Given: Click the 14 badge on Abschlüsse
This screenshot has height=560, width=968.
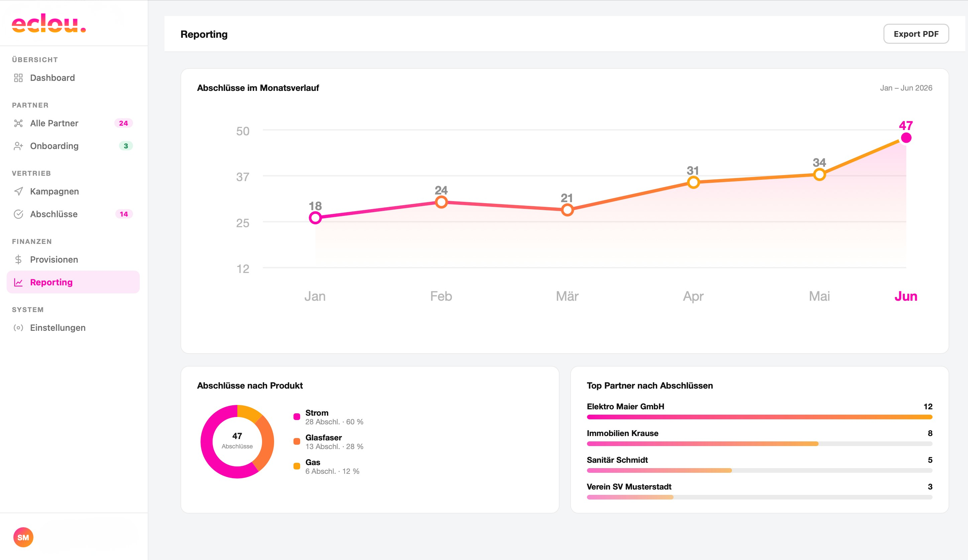Looking at the screenshot, I should tap(124, 214).
